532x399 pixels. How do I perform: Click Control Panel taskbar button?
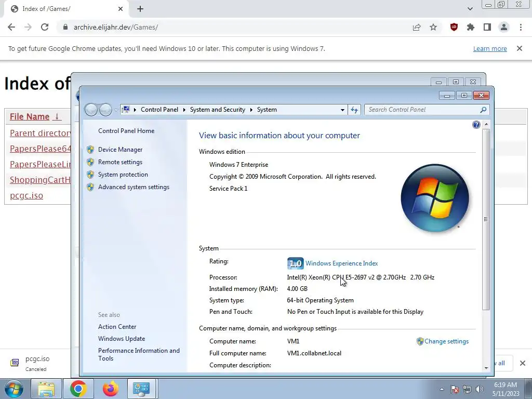pos(141,389)
